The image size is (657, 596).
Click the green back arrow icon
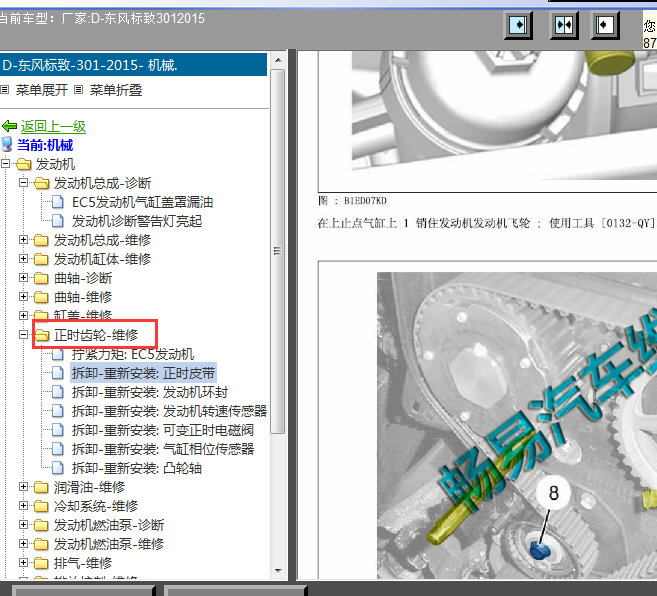(x=9, y=126)
